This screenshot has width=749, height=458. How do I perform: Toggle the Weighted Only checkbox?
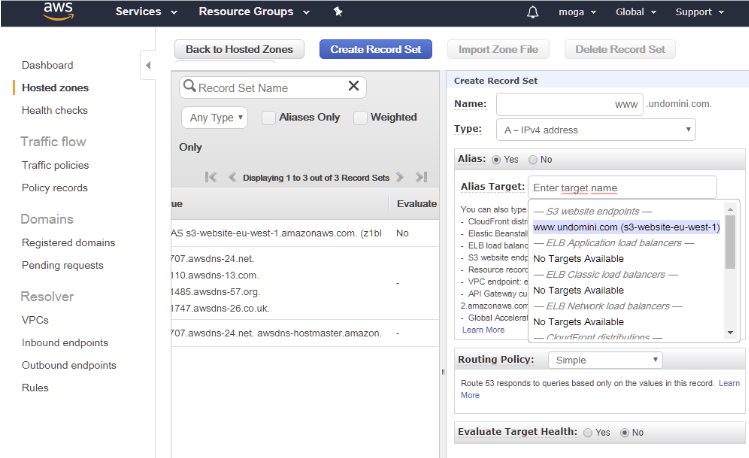pyautogui.click(x=360, y=117)
